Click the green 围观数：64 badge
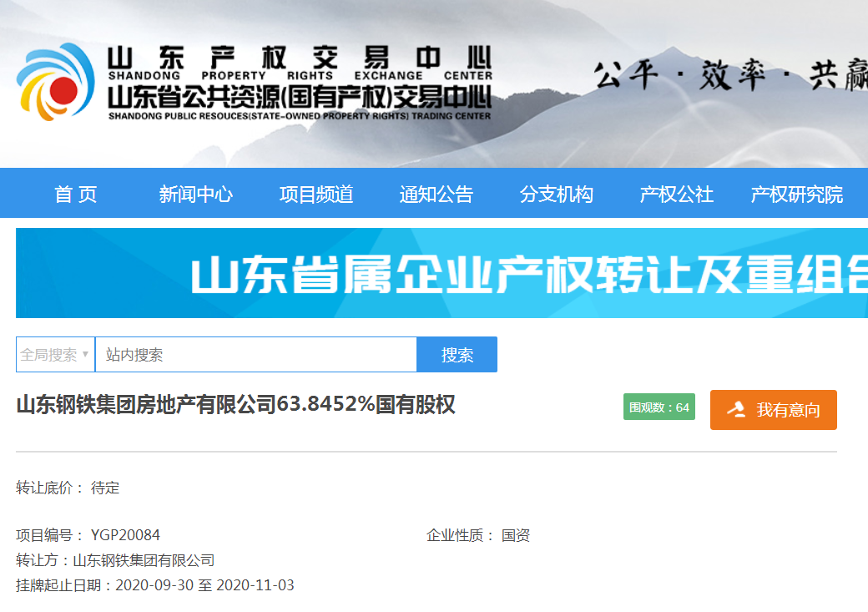 click(659, 407)
